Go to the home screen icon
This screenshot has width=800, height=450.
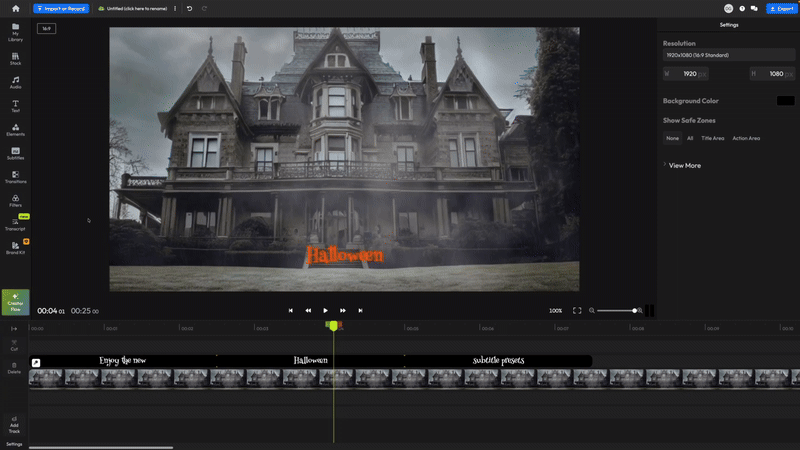[15, 8]
